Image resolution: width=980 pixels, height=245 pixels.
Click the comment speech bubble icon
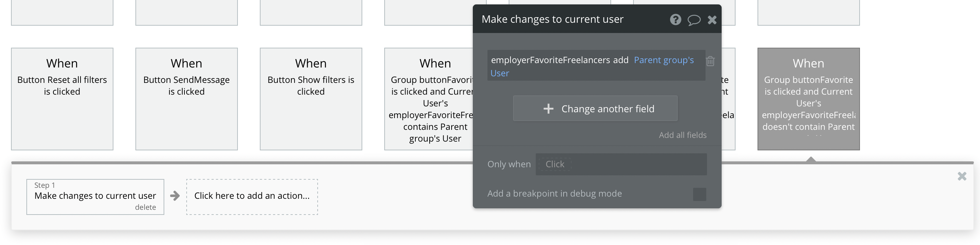693,20
